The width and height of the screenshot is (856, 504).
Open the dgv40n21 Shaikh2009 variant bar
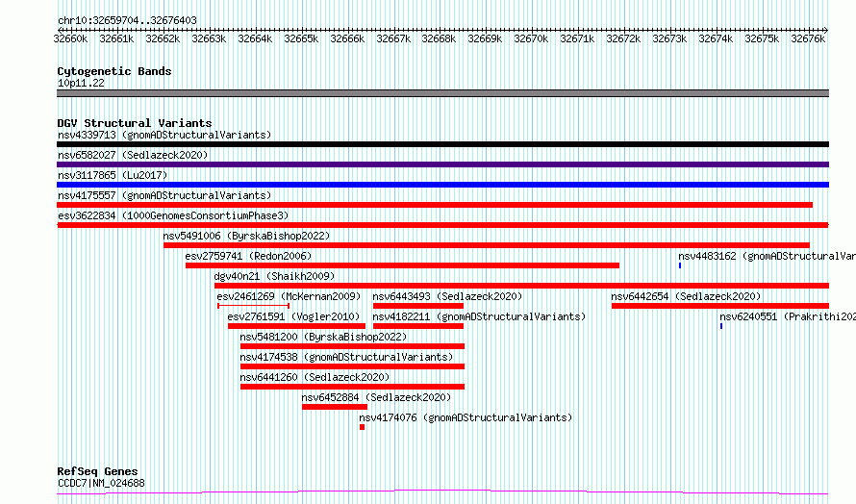click(x=522, y=286)
